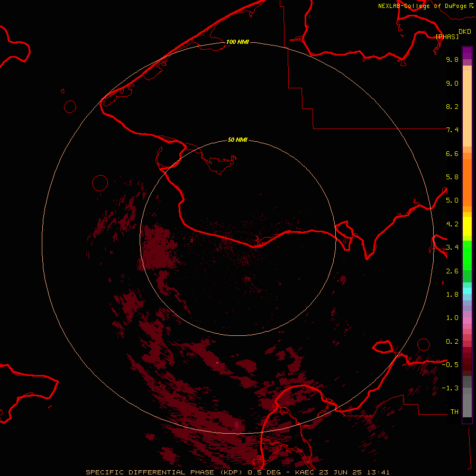Click the 23 JUN 25 date text

(341, 472)
